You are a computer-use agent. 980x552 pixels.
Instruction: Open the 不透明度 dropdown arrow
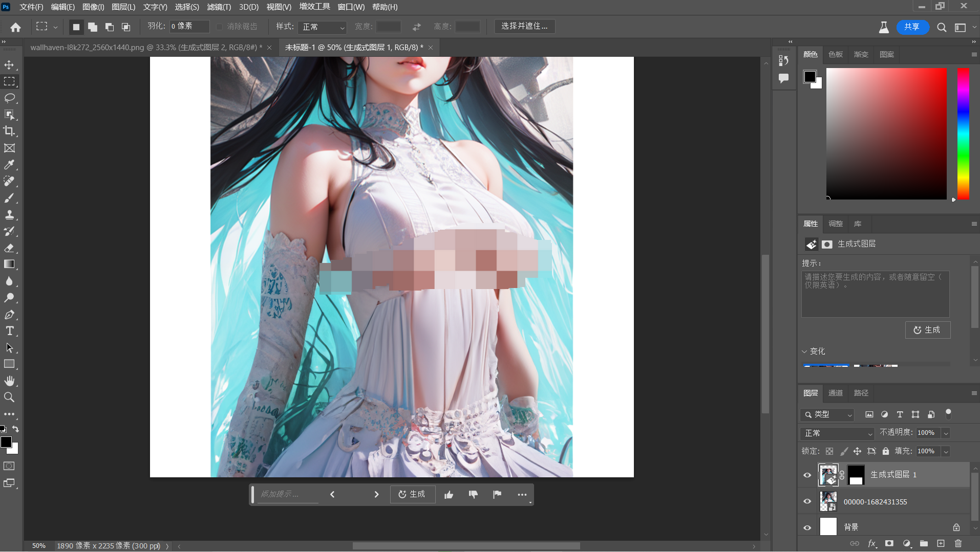pyautogui.click(x=946, y=433)
